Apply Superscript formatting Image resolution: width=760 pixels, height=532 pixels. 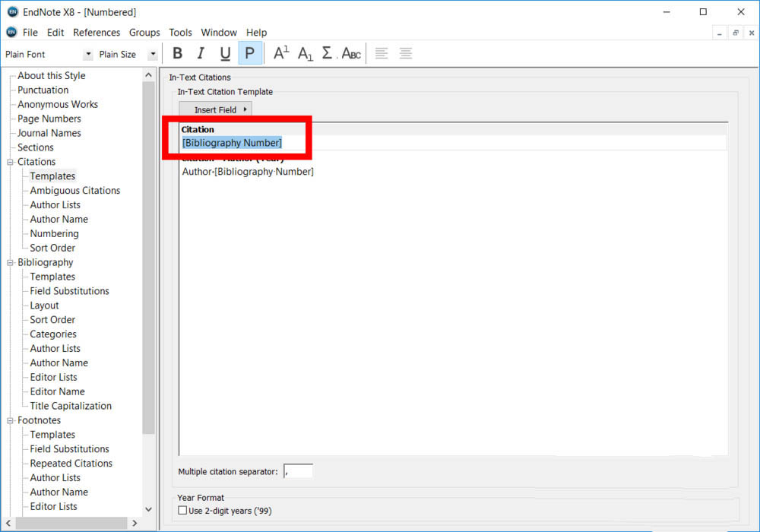click(281, 52)
